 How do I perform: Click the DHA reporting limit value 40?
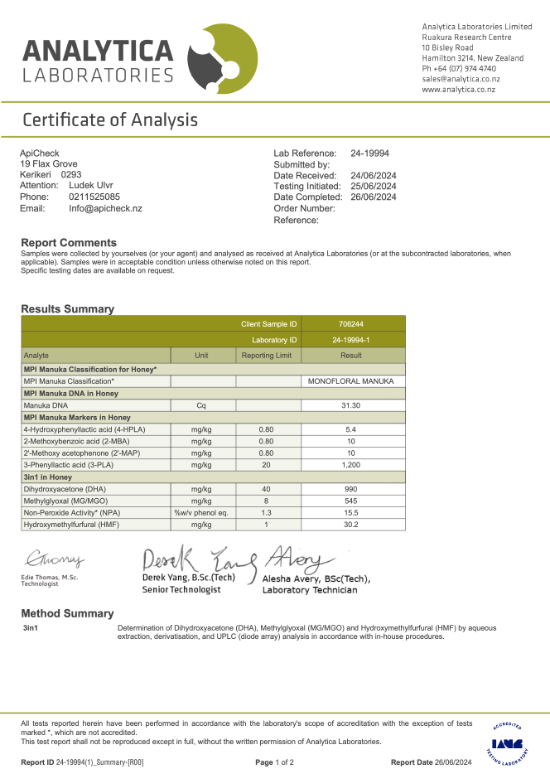pyautogui.click(x=266, y=489)
